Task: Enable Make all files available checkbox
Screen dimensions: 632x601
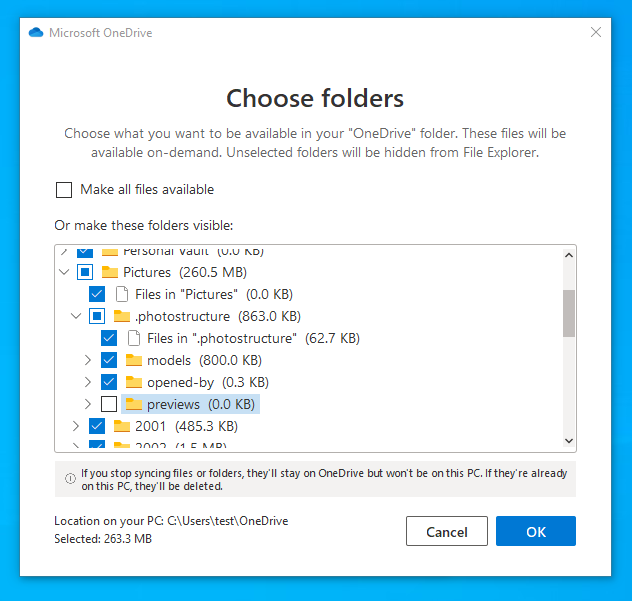Action: click(64, 190)
